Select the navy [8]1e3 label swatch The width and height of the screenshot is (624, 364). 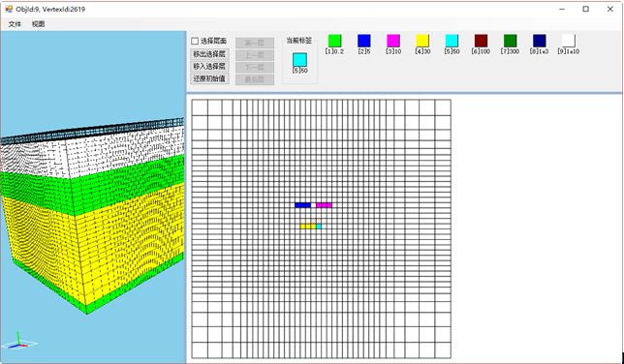click(x=540, y=41)
